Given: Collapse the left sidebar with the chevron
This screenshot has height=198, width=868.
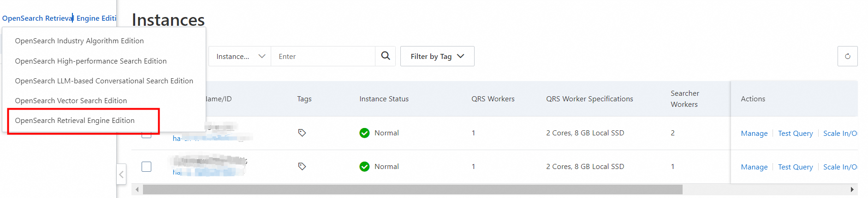Looking at the screenshot, I should click(121, 175).
